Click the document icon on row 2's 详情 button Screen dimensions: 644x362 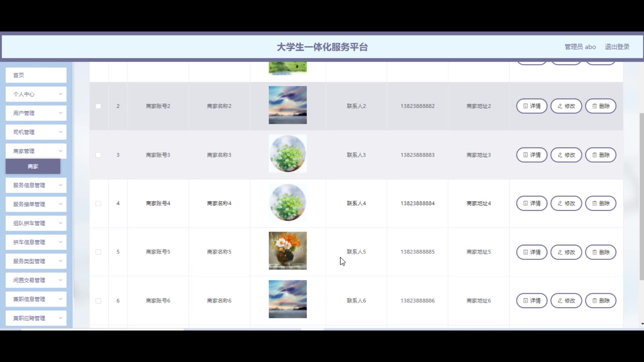526,106
